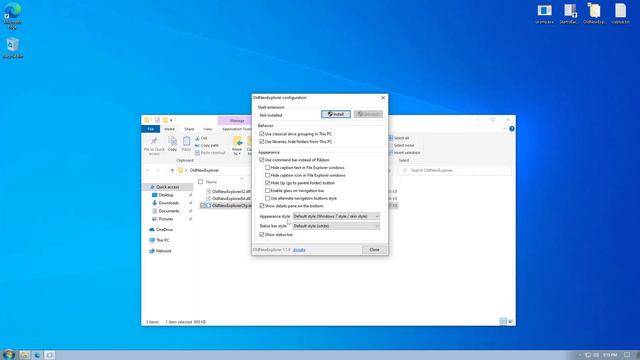Click the Name column header
Viewport: 640px width, 360px height.
[x=211, y=182]
